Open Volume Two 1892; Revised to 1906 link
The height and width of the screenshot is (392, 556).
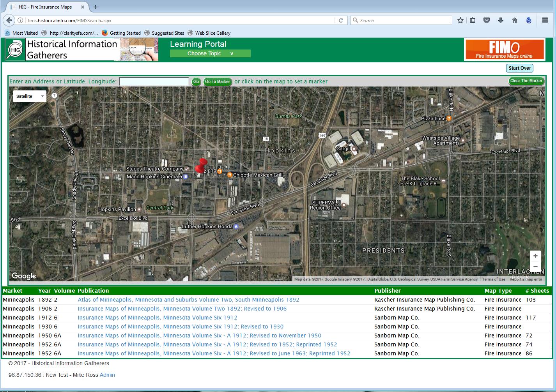182,309
